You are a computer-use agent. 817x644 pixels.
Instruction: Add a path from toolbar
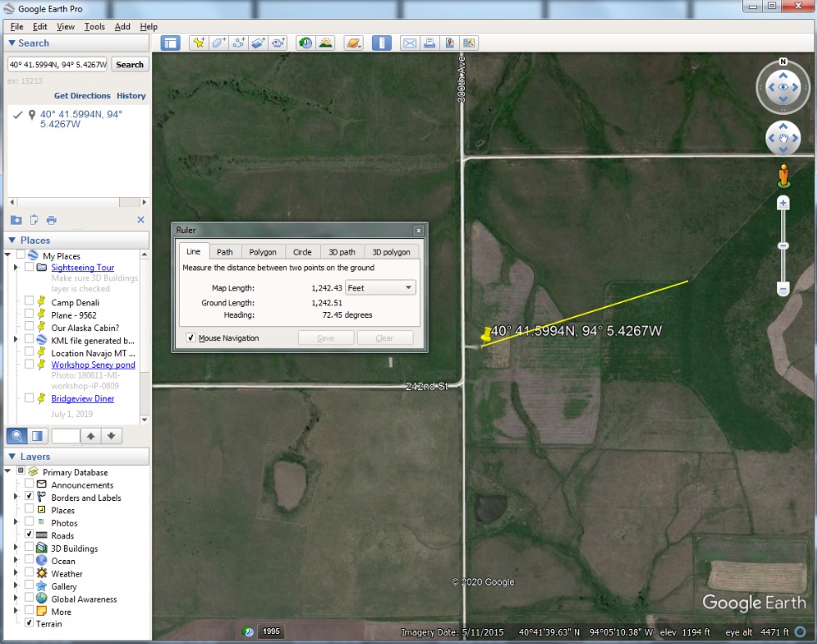(238, 42)
